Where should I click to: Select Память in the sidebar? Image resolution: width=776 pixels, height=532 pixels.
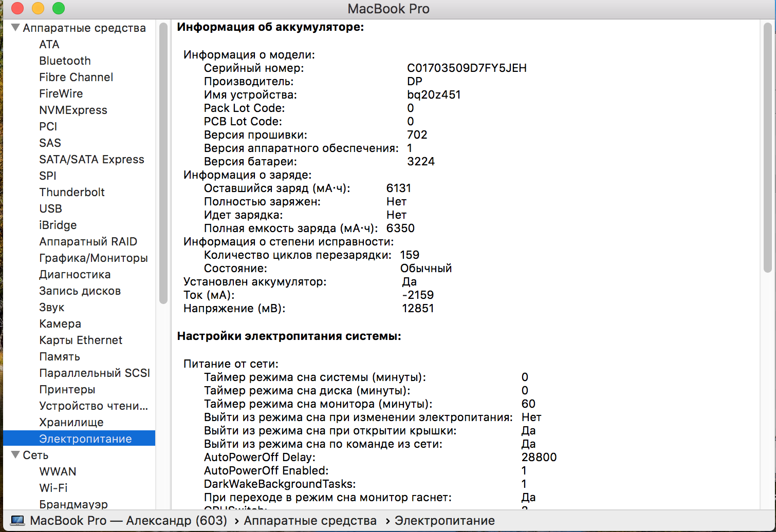coord(60,356)
